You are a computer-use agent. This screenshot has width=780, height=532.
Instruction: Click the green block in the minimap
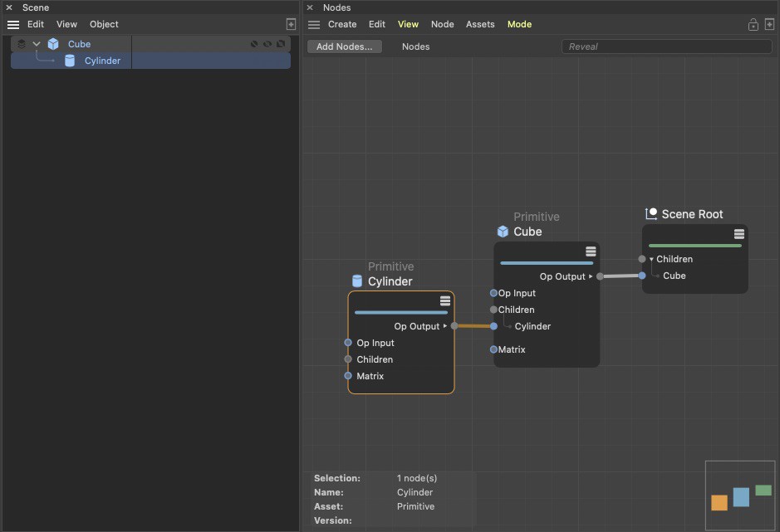[x=763, y=491]
